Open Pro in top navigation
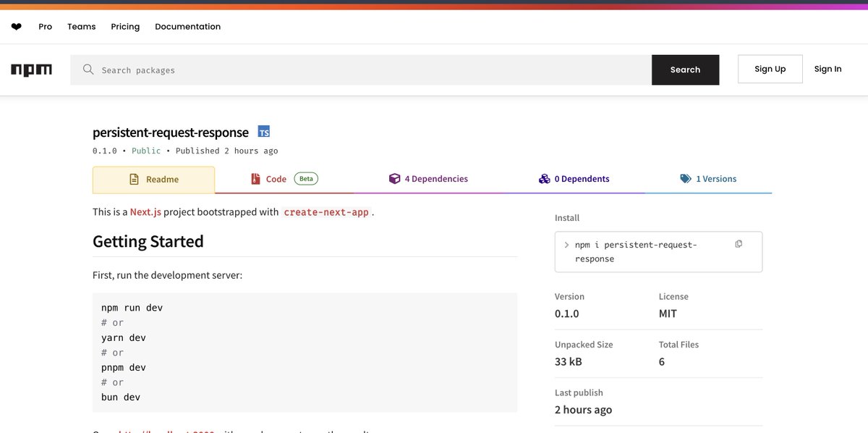 (x=46, y=27)
